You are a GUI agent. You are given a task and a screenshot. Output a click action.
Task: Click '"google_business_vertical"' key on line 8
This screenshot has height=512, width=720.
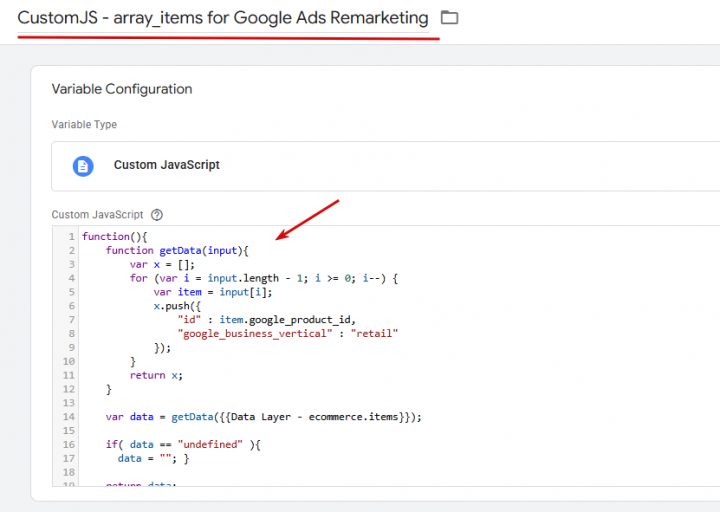click(254, 333)
